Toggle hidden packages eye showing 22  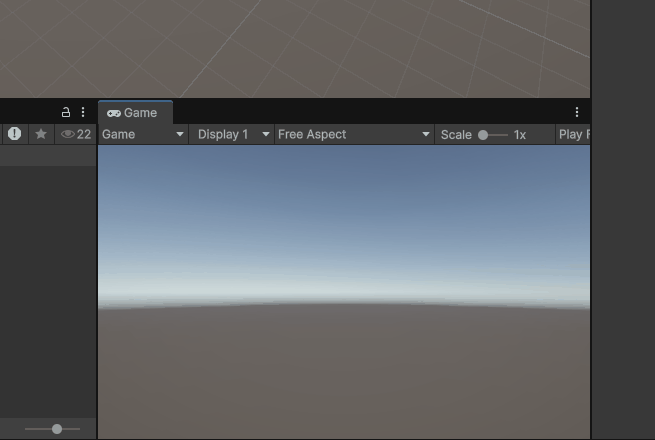click(x=76, y=134)
